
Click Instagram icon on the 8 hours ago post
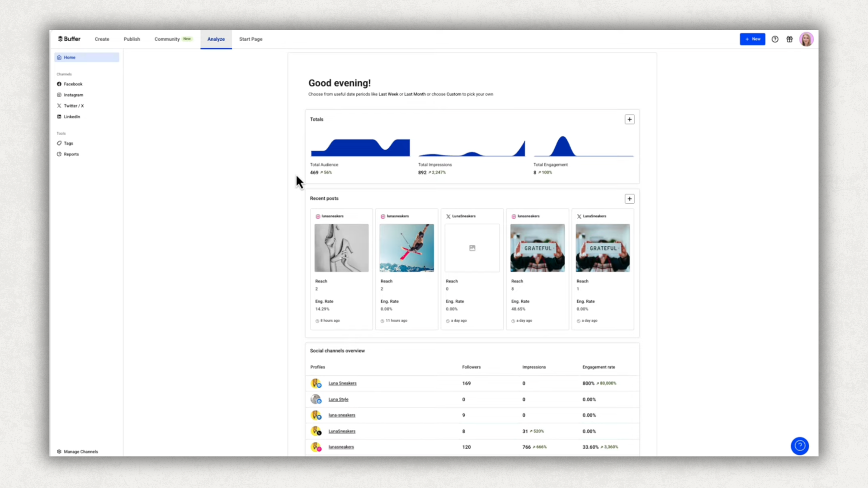[x=318, y=216]
